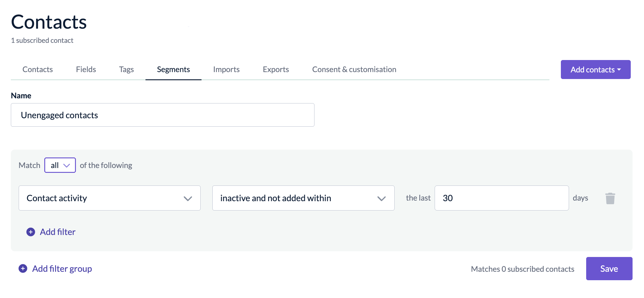Click the 1 subscribed contact text

tap(42, 40)
